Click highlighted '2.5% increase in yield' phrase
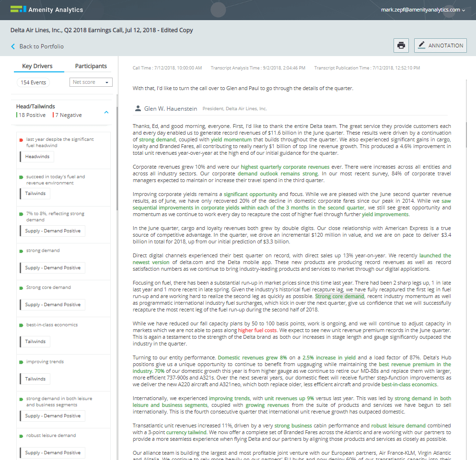 pyautogui.click(x=329, y=357)
